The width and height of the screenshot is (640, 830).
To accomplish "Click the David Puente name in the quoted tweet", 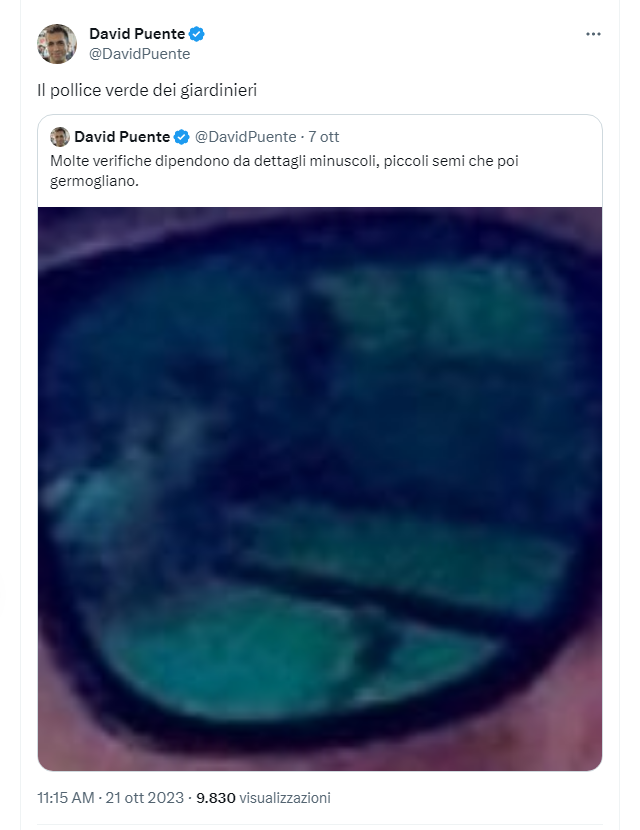I will point(122,137).
